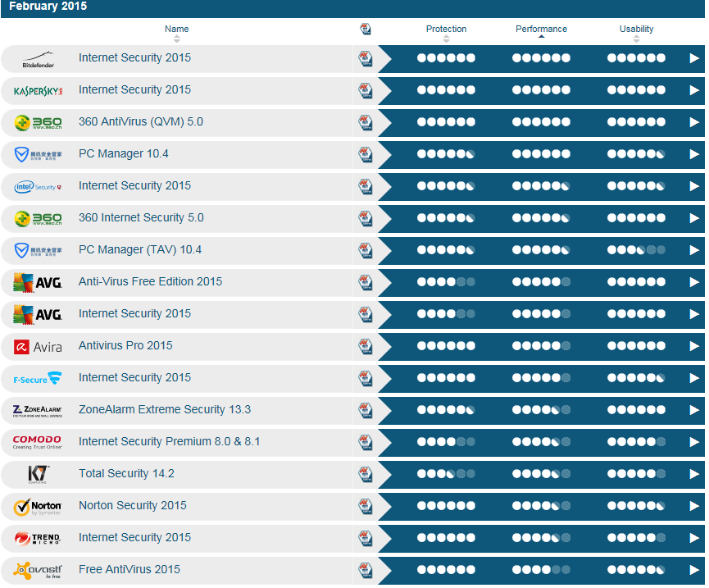Click the Trend Micro logo
Image resolution: width=709 pixels, height=588 pixels.
point(38,538)
